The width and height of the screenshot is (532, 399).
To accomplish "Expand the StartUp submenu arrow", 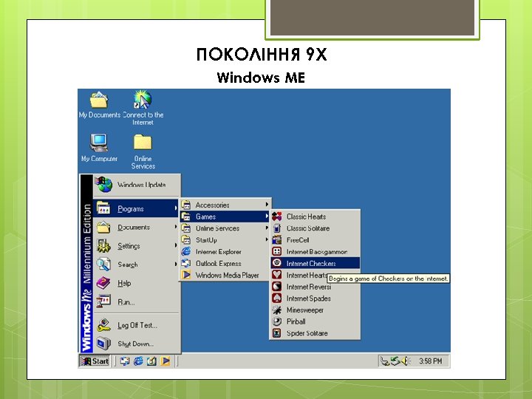I will tap(267, 239).
